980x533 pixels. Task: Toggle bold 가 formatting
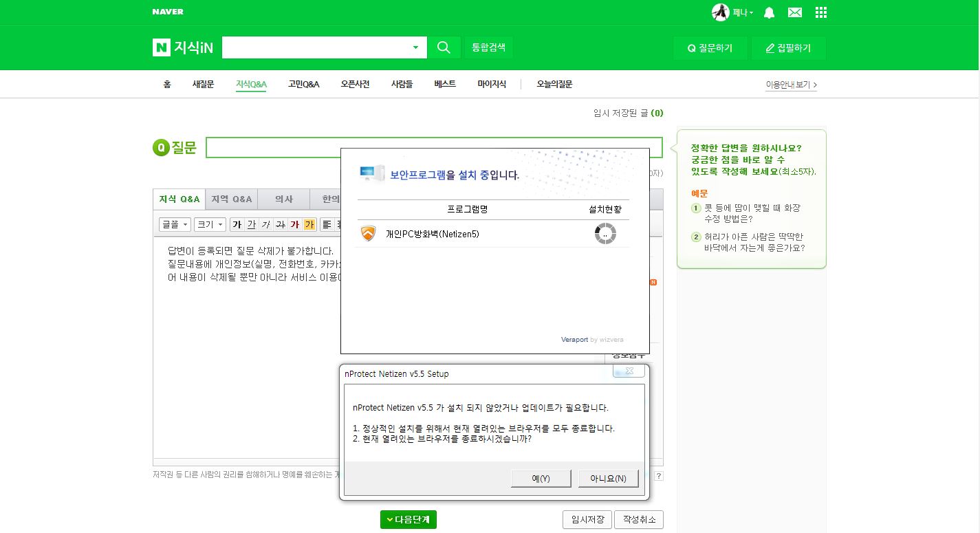(237, 224)
